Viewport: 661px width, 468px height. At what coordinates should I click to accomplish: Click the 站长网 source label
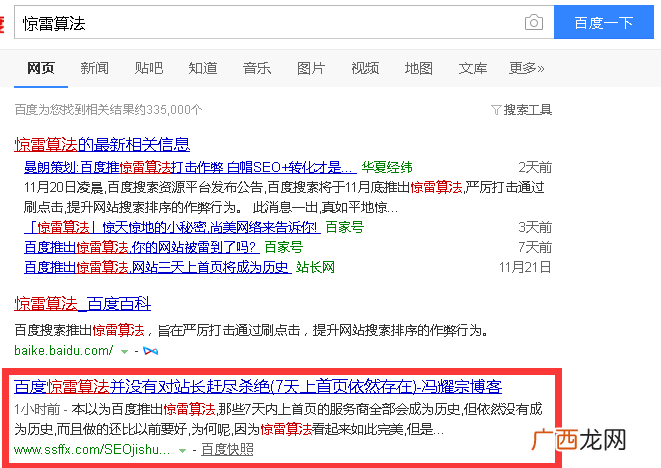pyautogui.click(x=315, y=267)
